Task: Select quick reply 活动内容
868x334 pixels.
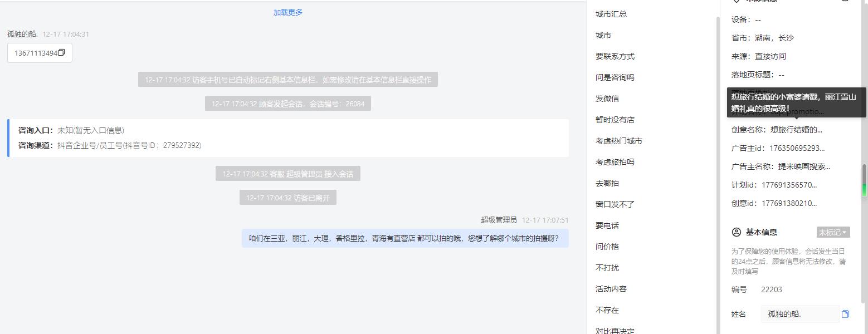Action: point(611,289)
